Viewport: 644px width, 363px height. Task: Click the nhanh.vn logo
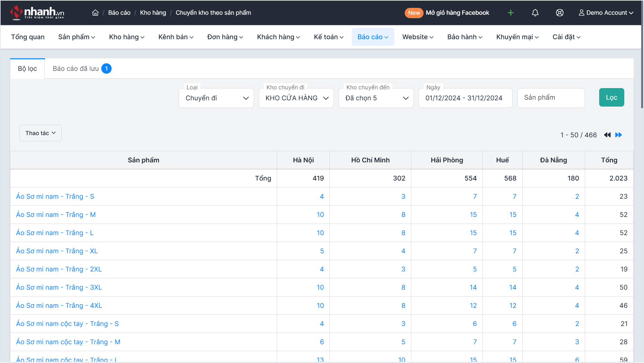[37, 13]
